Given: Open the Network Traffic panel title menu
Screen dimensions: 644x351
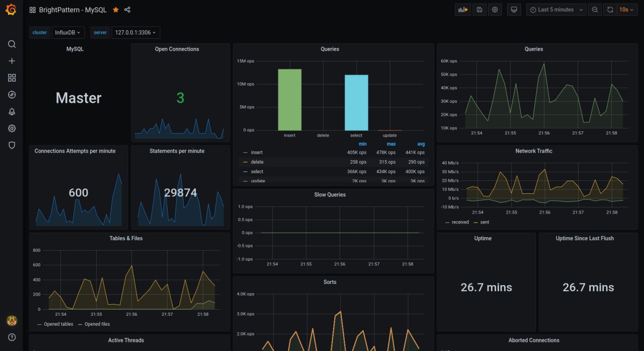Looking at the screenshot, I should click(534, 151).
